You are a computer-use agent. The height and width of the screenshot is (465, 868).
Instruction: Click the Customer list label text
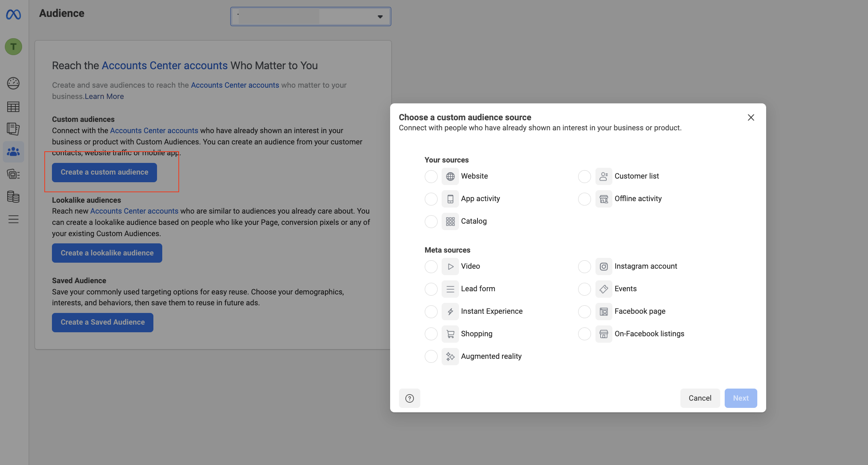[x=637, y=176]
